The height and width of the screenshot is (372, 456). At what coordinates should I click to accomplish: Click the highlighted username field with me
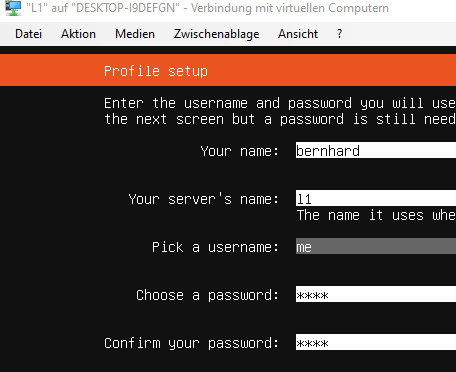click(x=376, y=246)
